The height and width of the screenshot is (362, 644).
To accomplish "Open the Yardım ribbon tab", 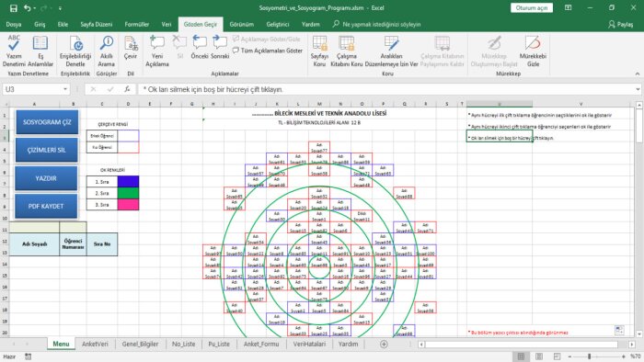I will [x=311, y=25].
